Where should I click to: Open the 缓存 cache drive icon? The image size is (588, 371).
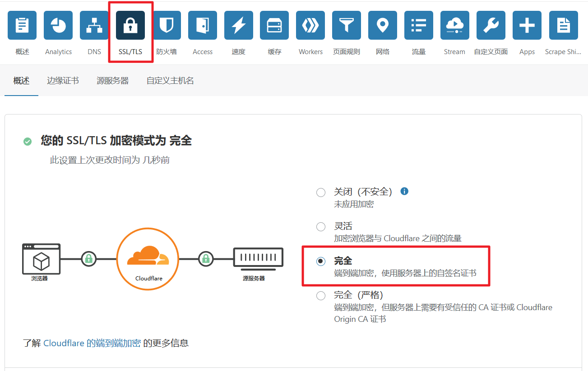[274, 25]
